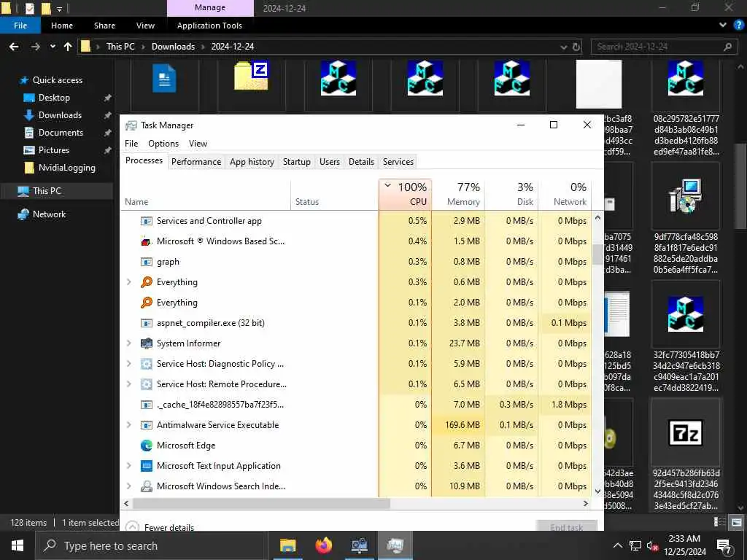Click Task Manager horizontal scrollbar thumb
Viewport: 747px width, 560px height.
261,503
